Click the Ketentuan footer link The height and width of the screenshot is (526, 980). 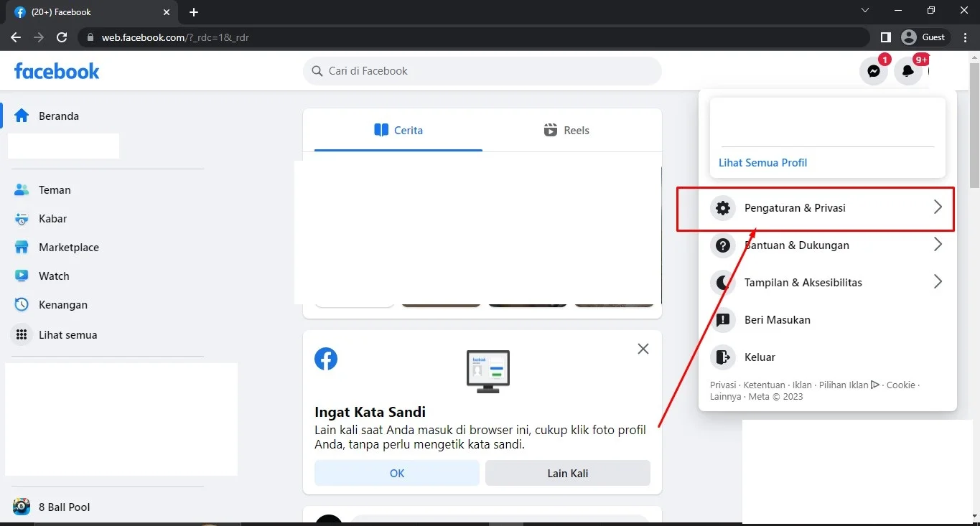765,385
